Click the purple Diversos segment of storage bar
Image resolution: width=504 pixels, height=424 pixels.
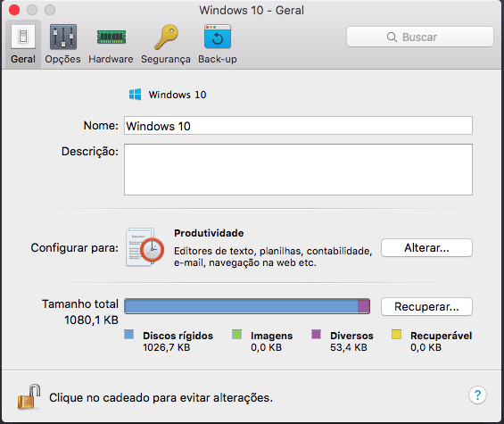click(364, 306)
